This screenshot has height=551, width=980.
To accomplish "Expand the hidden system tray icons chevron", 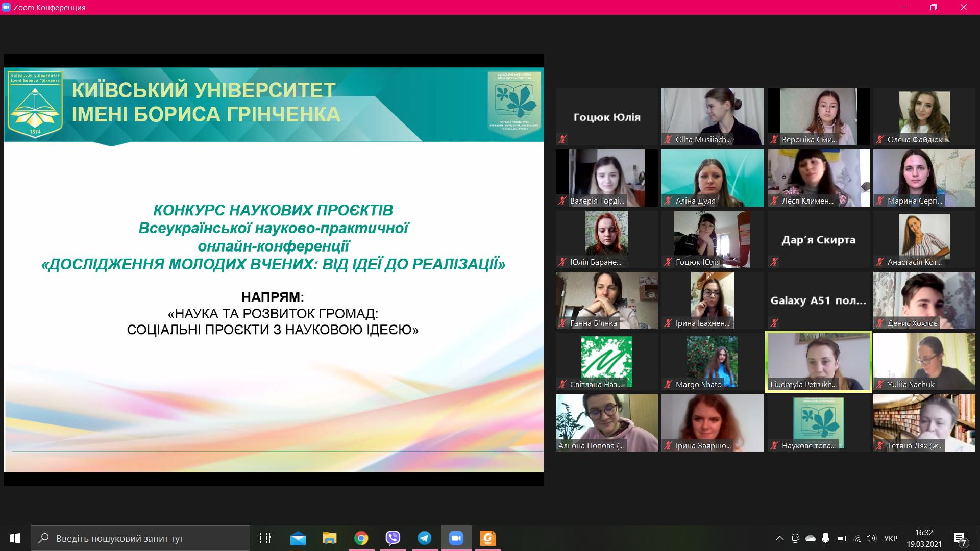I will (779, 538).
